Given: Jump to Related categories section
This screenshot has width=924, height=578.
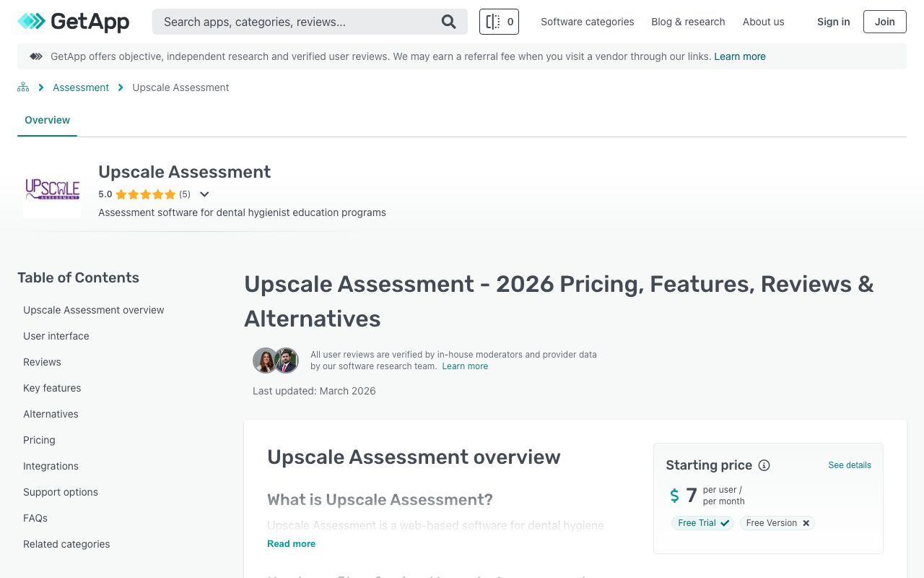Looking at the screenshot, I should pos(66,544).
